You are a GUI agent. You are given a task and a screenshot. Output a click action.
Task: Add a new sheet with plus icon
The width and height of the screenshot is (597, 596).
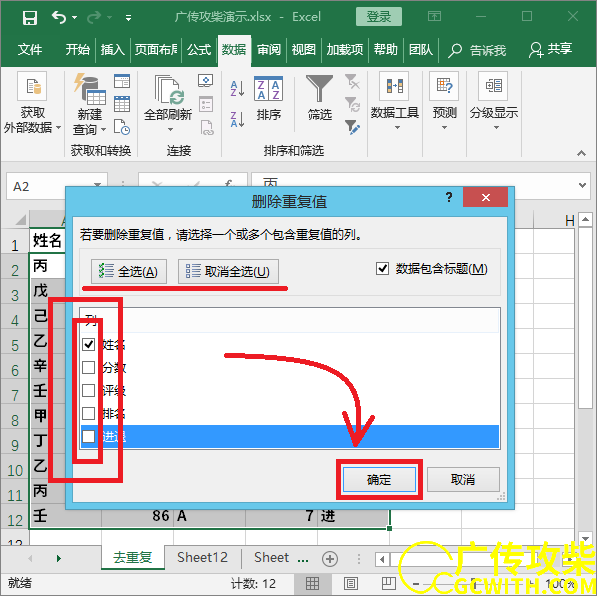[x=330, y=559]
